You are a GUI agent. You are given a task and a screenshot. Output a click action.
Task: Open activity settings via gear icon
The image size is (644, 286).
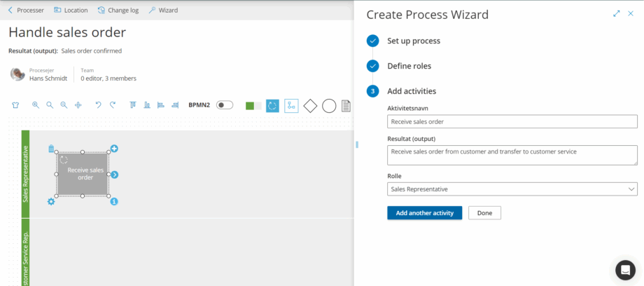(51, 201)
